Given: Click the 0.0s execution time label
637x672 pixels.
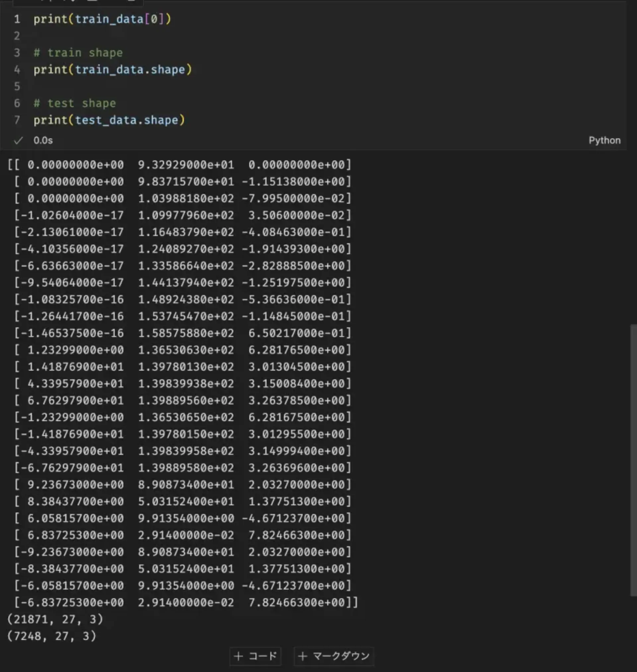Looking at the screenshot, I should [43, 140].
